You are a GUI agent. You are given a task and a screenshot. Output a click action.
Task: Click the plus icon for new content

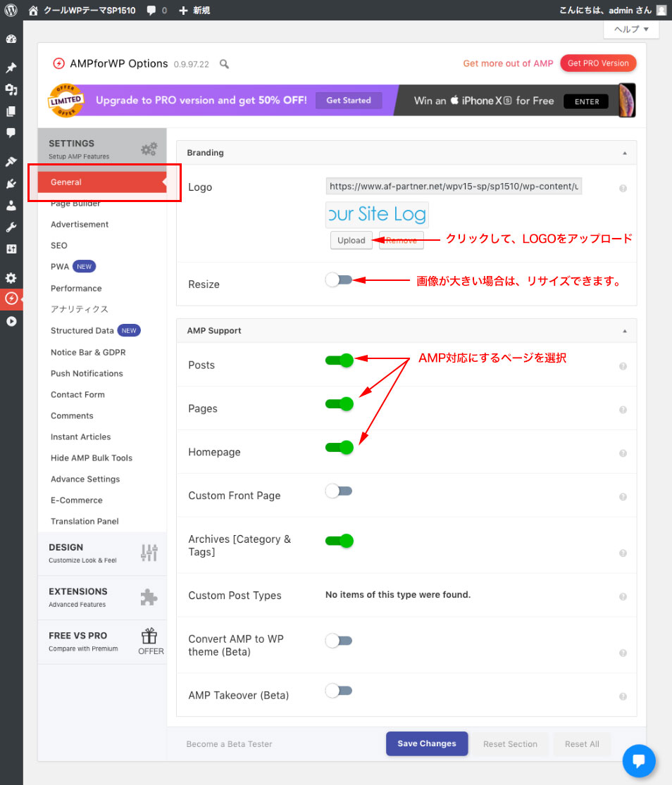pyautogui.click(x=183, y=11)
